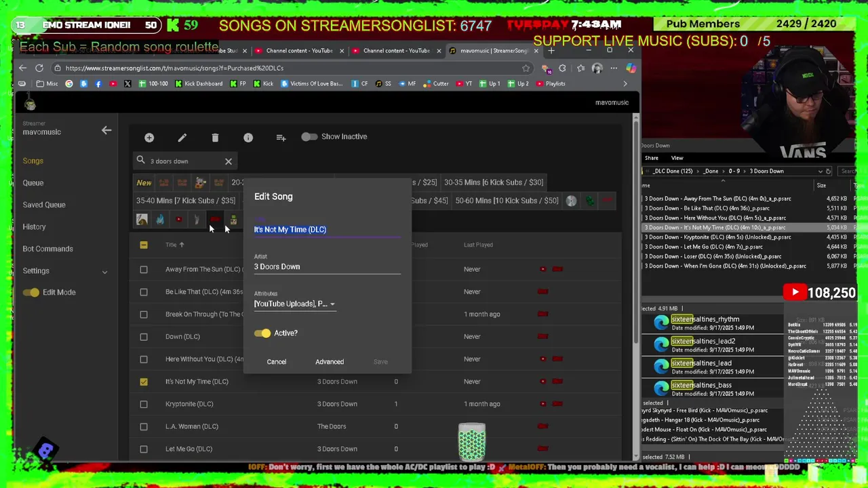The height and width of the screenshot is (488, 868).
Task: Uncheck the It's Not My Time checkbox
Action: 144,382
